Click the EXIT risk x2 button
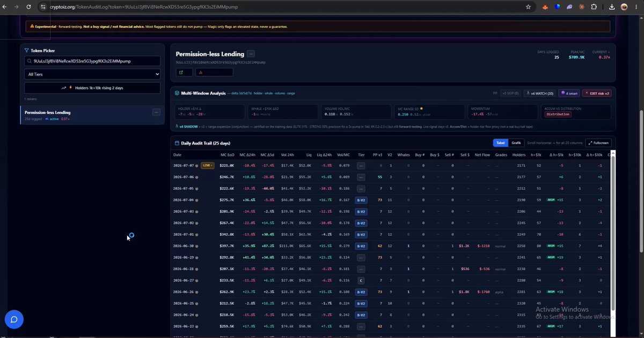 (x=597, y=93)
